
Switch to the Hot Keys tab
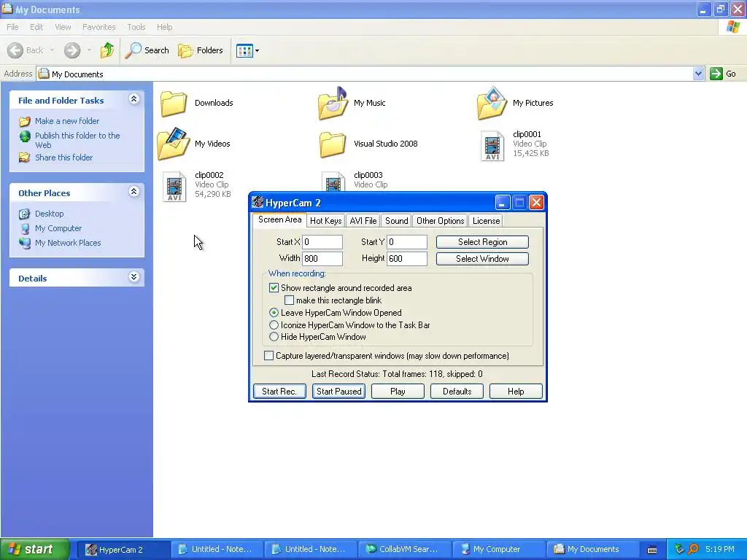point(326,221)
